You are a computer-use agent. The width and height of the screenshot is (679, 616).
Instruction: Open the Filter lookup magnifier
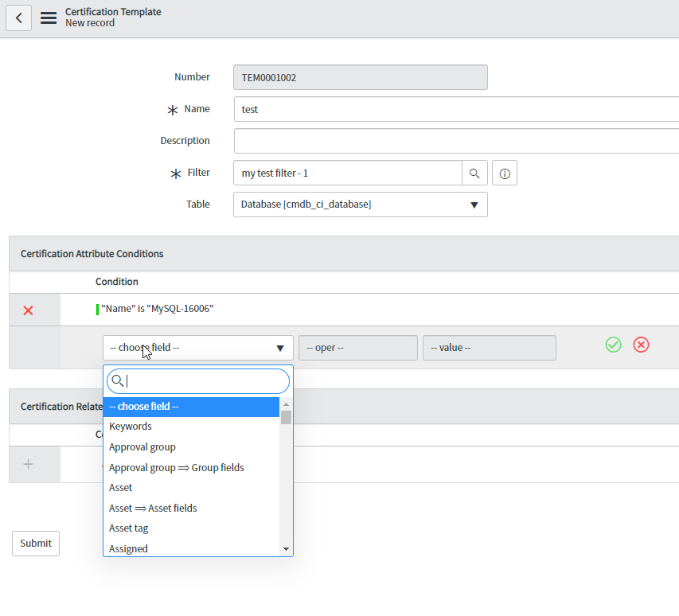(474, 173)
